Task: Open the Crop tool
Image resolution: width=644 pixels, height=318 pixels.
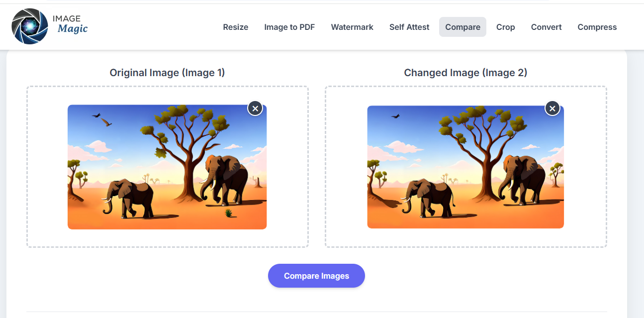Action: coord(505,27)
